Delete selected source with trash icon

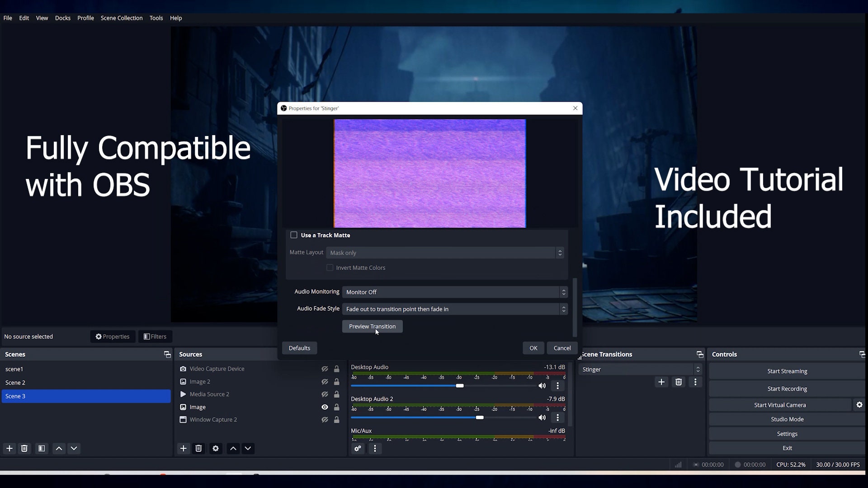click(198, 448)
